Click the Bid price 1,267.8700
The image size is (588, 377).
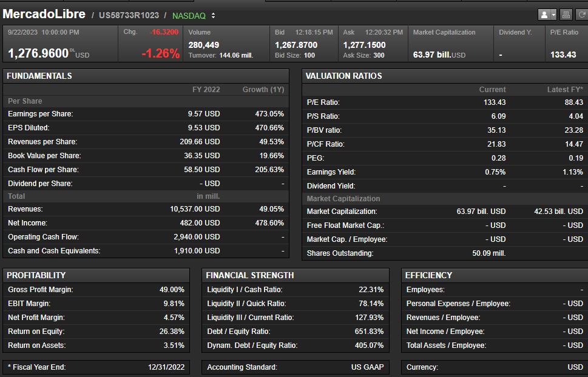(x=296, y=45)
